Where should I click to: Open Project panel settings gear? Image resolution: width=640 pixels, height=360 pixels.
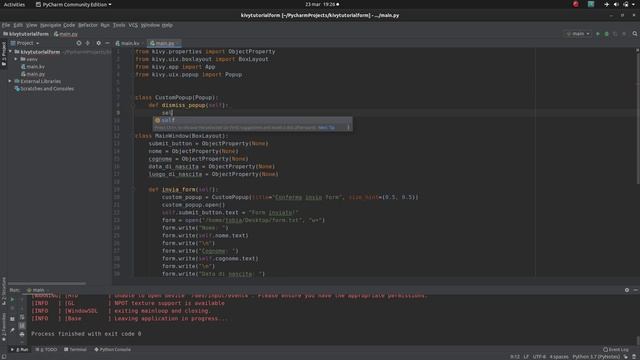click(x=98, y=43)
